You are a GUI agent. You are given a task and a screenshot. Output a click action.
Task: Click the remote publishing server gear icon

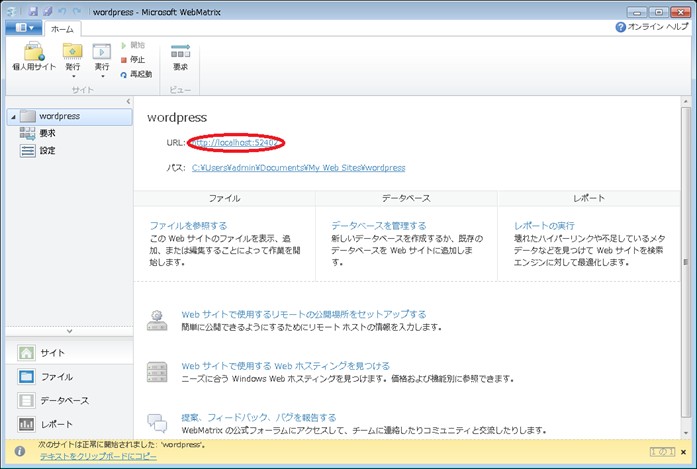click(157, 321)
